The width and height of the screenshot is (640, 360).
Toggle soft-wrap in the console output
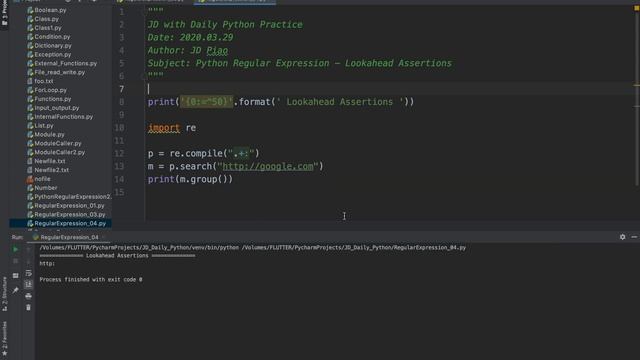click(x=28, y=273)
